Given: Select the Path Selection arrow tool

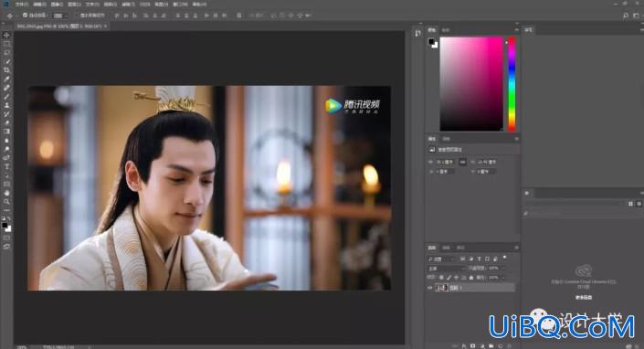Looking at the screenshot, I should pos(6,175).
